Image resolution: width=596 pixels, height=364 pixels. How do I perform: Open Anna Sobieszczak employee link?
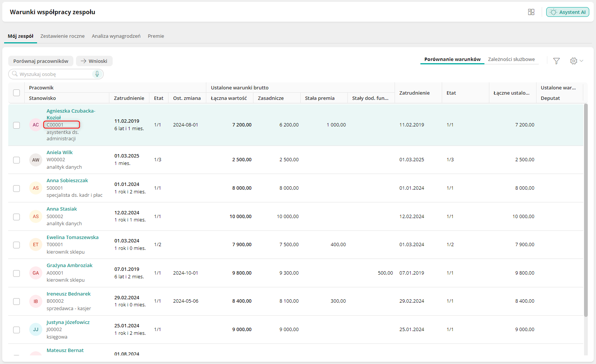[67, 181]
